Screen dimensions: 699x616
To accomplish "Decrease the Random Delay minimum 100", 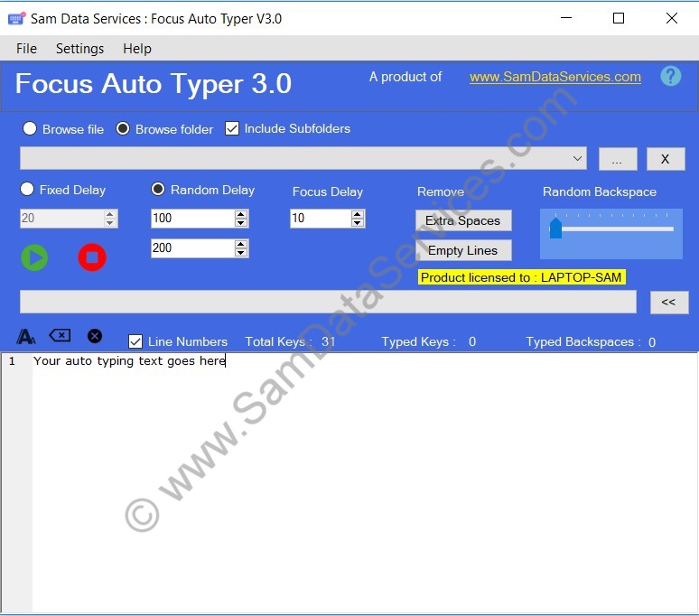I will [241, 223].
